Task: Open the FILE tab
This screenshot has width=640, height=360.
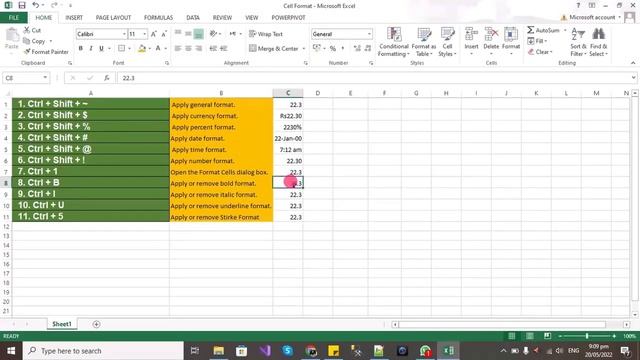Action: click(14, 18)
